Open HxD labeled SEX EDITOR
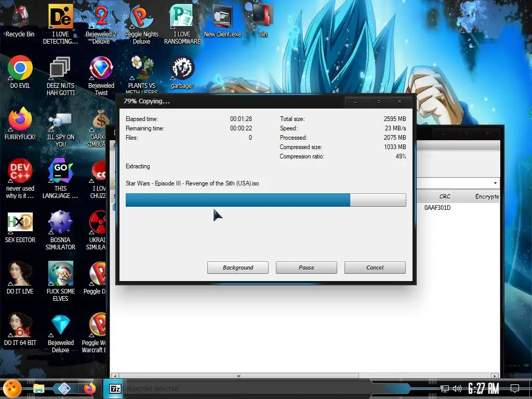The width and height of the screenshot is (532, 399). (20, 227)
